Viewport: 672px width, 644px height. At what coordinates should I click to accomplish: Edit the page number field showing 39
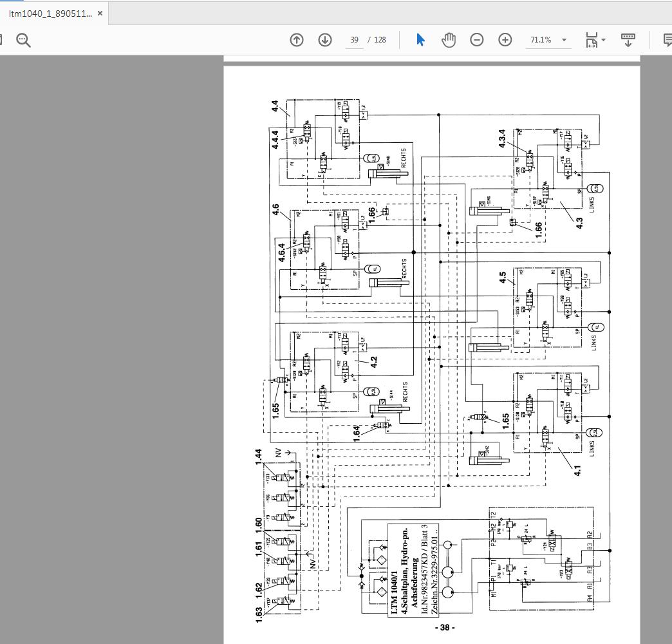point(355,40)
